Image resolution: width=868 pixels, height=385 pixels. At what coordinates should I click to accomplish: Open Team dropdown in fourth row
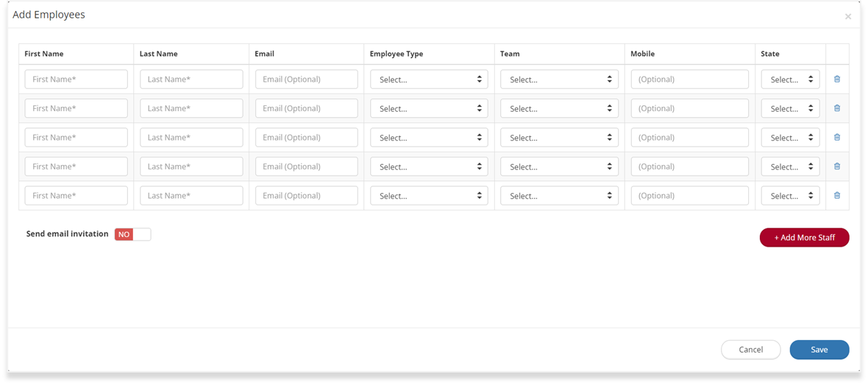click(x=560, y=166)
